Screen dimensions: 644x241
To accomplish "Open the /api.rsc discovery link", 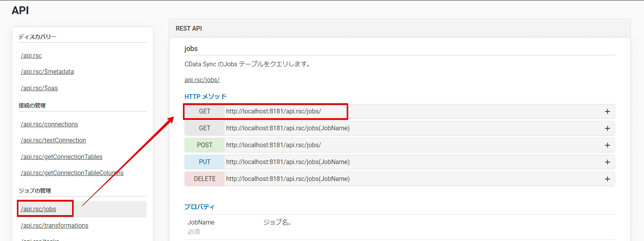I will point(31,56).
